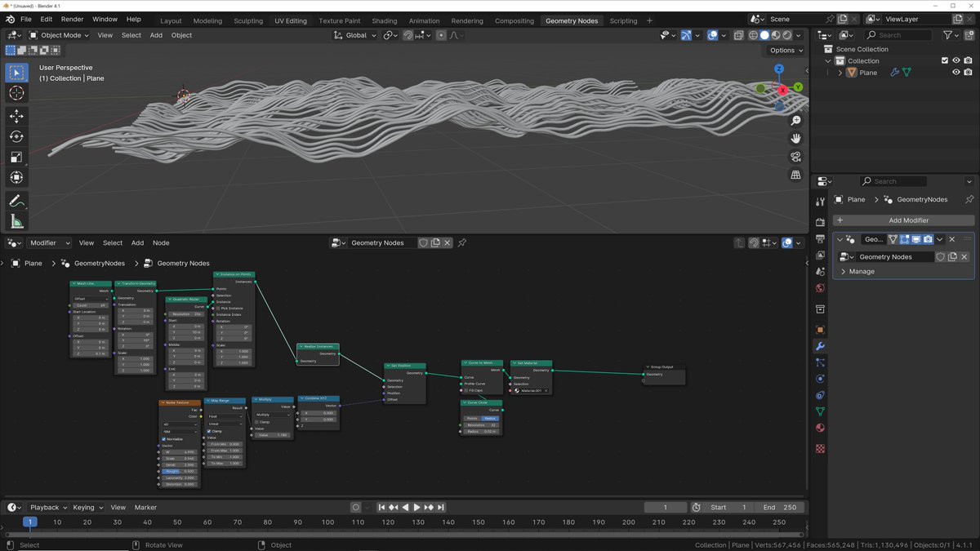Select the Scale tool
This screenshot has height=551, width=980.
coord(16,157)
